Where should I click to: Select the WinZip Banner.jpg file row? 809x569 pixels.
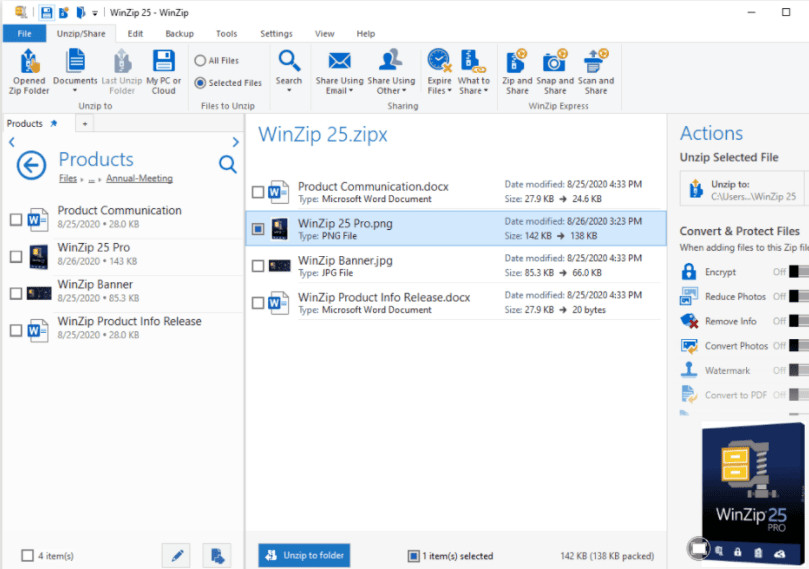(x=456, y=266)
